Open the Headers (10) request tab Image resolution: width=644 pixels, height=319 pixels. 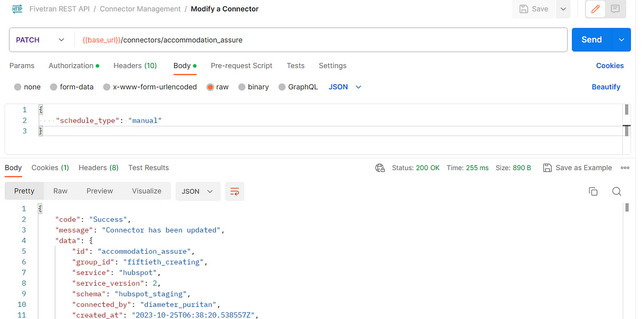click(x=135, y=66)
